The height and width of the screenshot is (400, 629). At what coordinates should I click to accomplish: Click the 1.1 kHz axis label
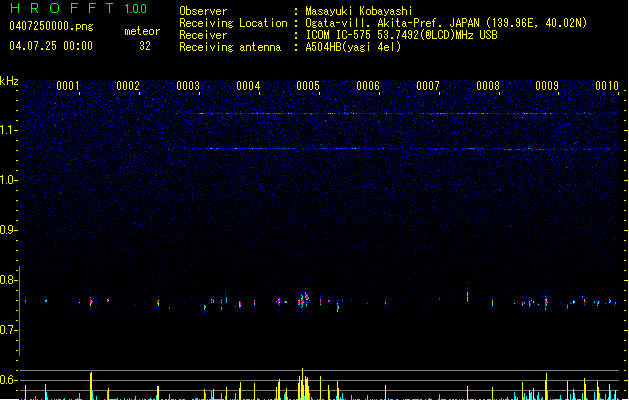(8, 130)
